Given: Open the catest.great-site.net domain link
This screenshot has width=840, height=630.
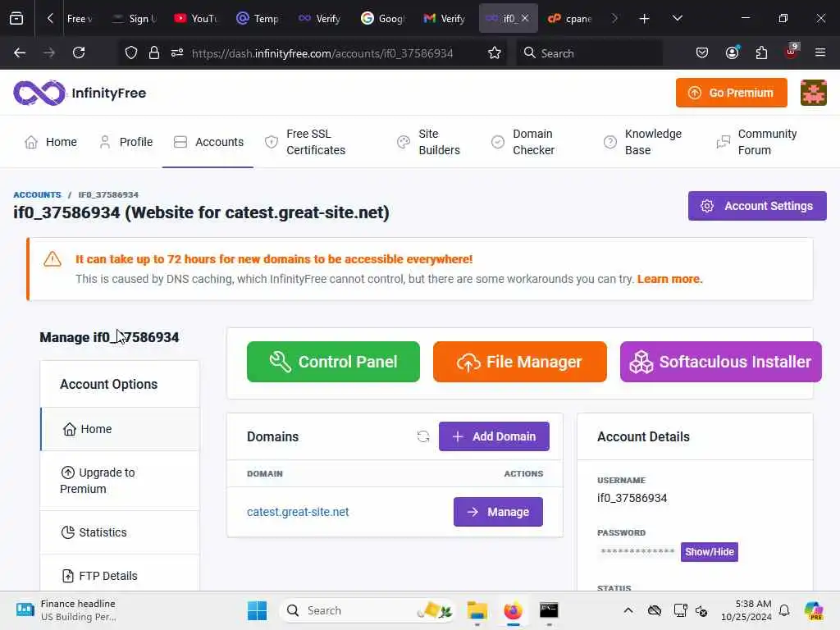Looking at the screenshot, I should click(298, 512).
